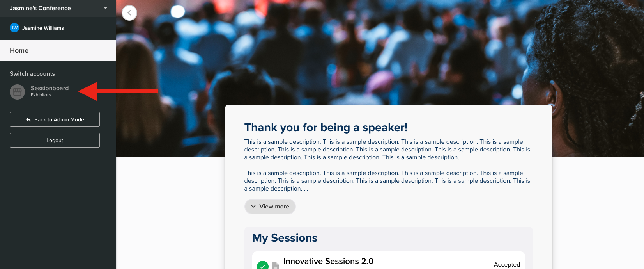Viewport: 644px width, 269px height.
Task: Open the Jasmine Williams profile name
Action: coord(43,28)
